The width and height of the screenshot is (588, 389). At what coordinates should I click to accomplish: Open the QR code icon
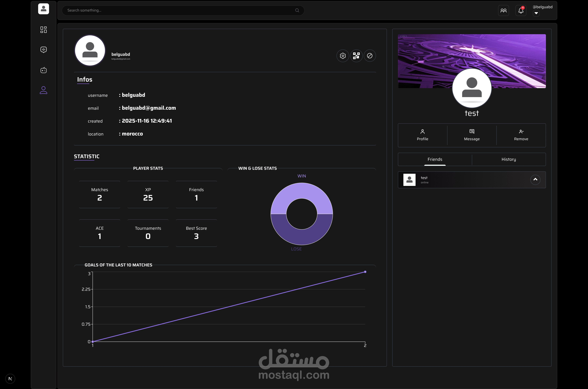point(356,56)
